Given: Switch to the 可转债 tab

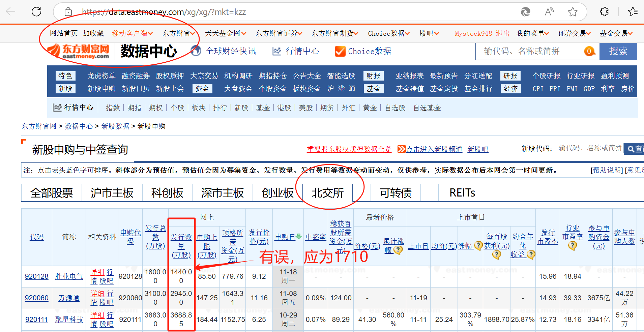Looking at the screenshot, I should pyautogui.click(x=395, y=192).
